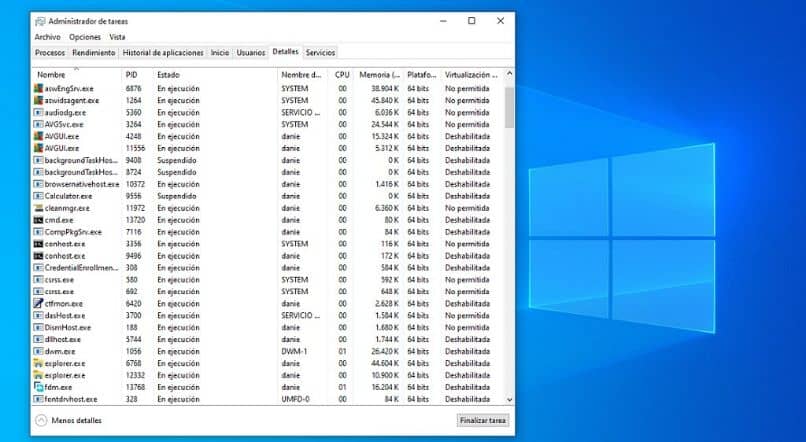Click the conhost.exe icon with PID 9496

pos(38,256)
